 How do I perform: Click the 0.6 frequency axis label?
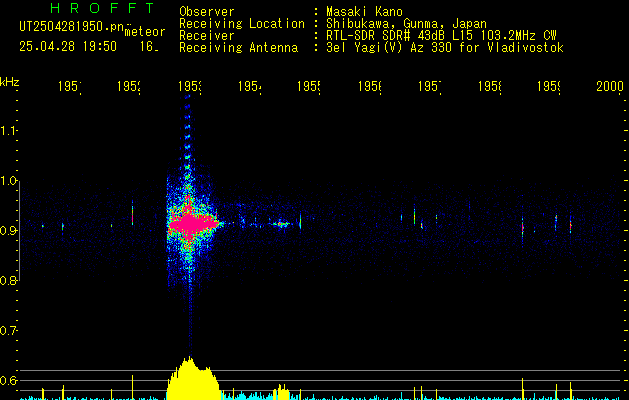tap(8, 380)
